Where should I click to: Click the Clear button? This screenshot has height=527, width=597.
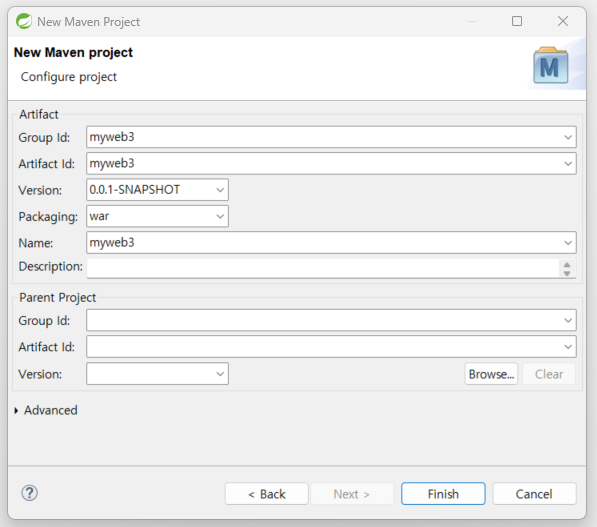(549, 374)
